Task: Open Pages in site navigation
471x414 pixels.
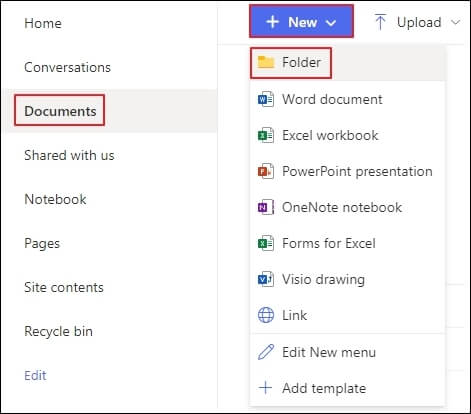Action: (x=42, y=244)
